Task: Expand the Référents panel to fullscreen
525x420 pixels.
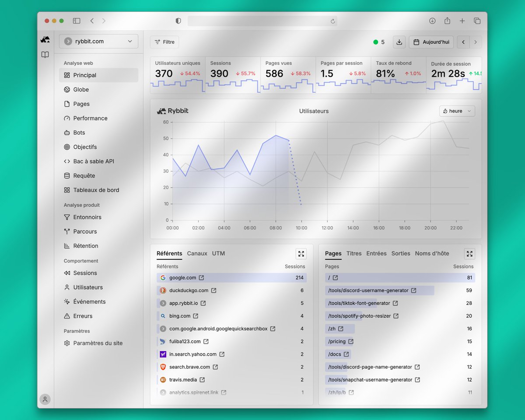Action: click(x=301, y=254)
